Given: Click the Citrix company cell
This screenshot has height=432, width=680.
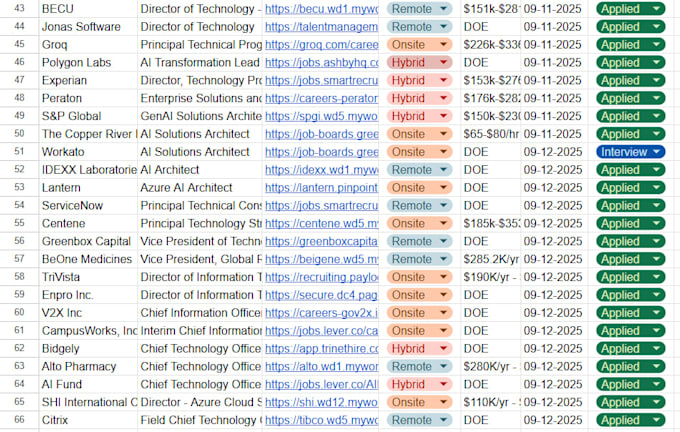Looking at the screenshot, I should [x=88, y=420].
